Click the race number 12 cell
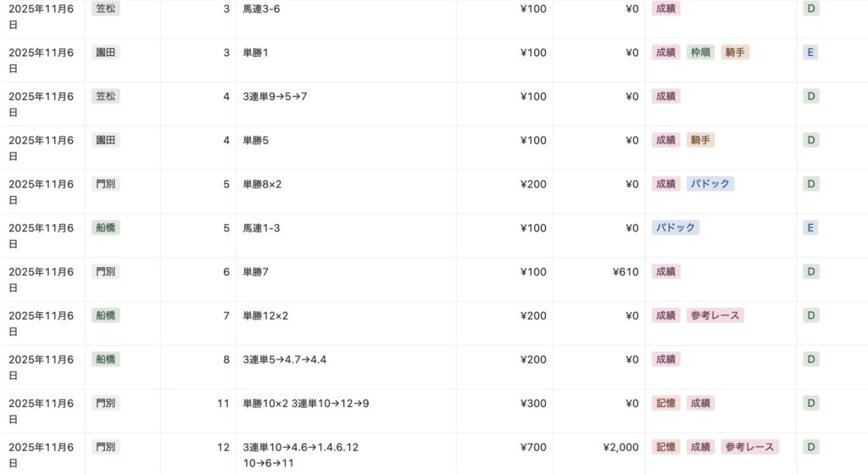 click(x=223, y=447)
